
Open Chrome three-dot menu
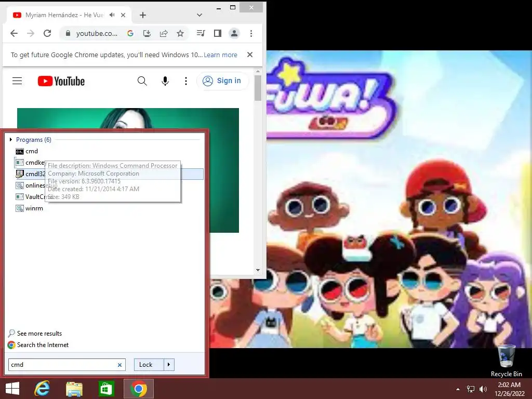(x=251, y=33)
